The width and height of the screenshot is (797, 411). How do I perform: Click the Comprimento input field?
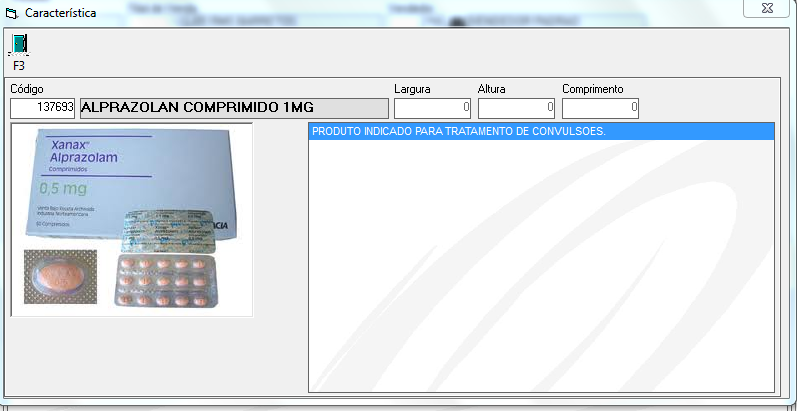[x=600, y=108]
